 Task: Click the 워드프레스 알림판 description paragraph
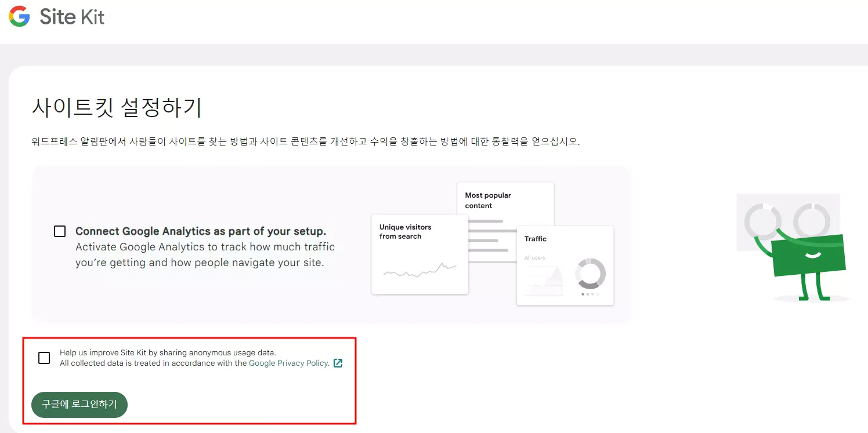pos(305,141)
